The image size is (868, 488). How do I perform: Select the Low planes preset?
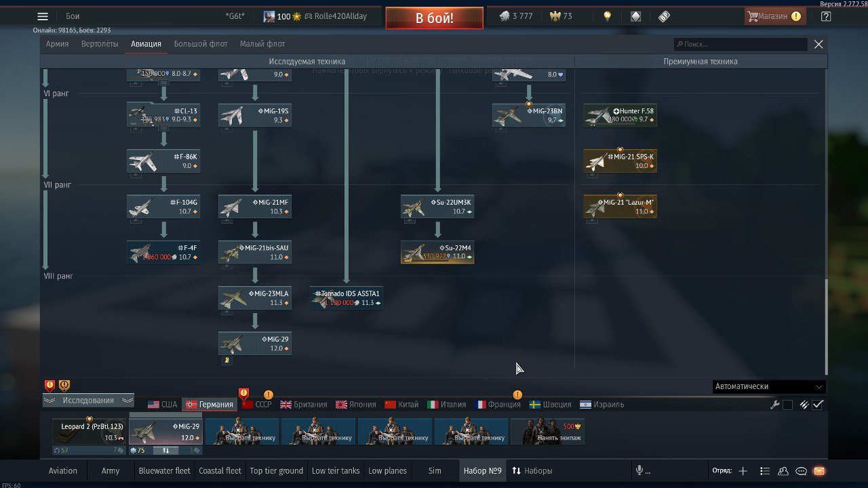(387, 470)
